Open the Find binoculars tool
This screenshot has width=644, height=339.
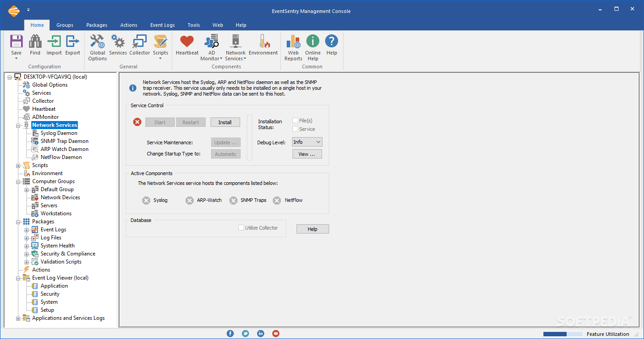[x=35, y=42]
